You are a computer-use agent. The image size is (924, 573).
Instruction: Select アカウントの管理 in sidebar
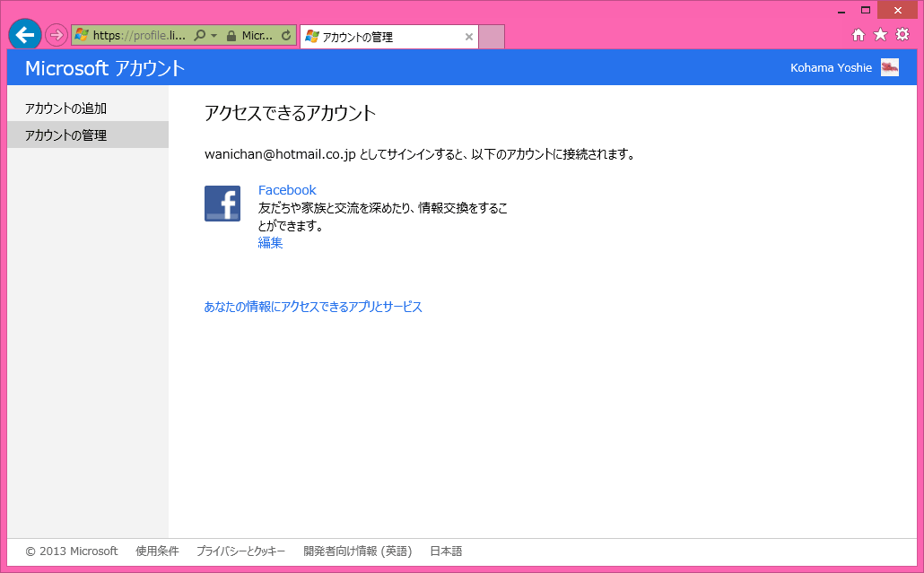(88, 135)
